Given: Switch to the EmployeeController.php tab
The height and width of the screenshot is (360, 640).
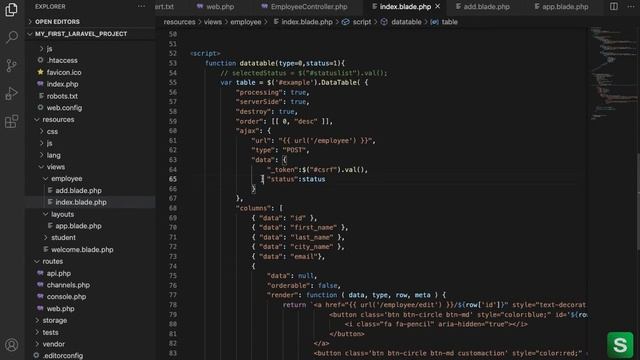Looking at the screenshot, I should pos(304,7).
